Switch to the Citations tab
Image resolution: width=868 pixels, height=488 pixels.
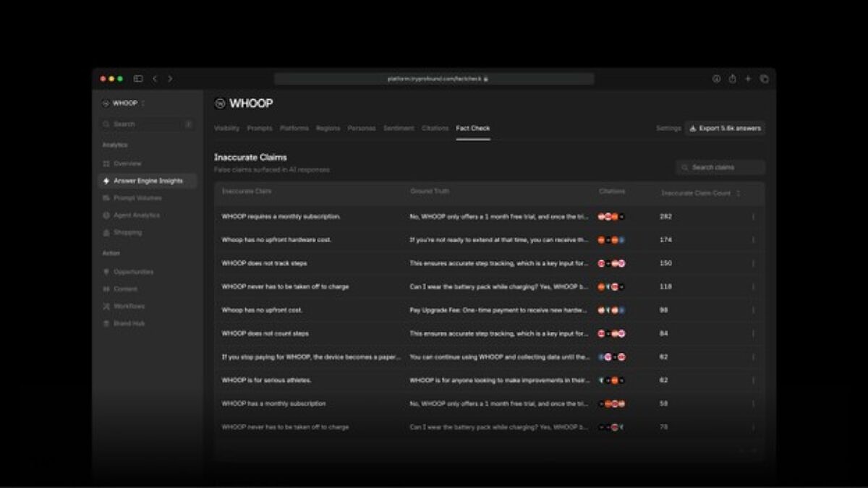click(x=435, y=128)
